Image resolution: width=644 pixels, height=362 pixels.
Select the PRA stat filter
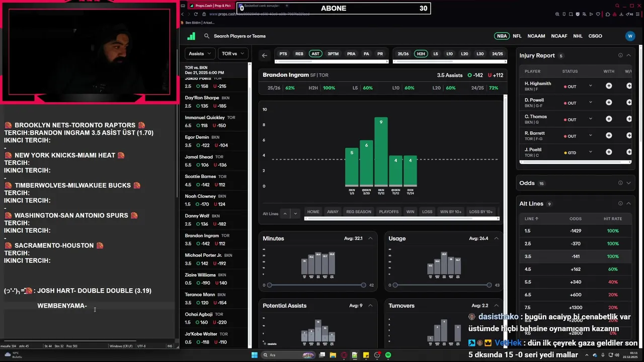point(351,54)
